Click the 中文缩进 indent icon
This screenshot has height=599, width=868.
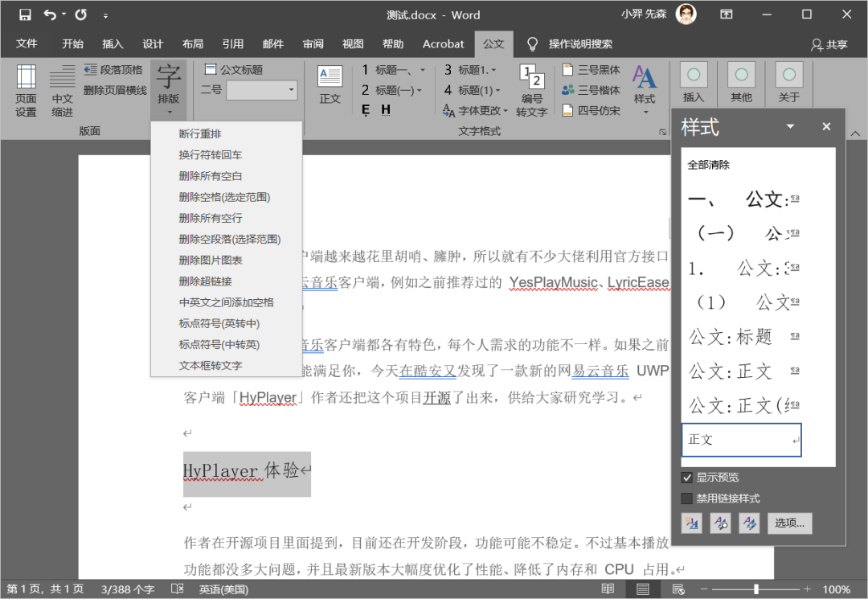click(x=62, y=88)
